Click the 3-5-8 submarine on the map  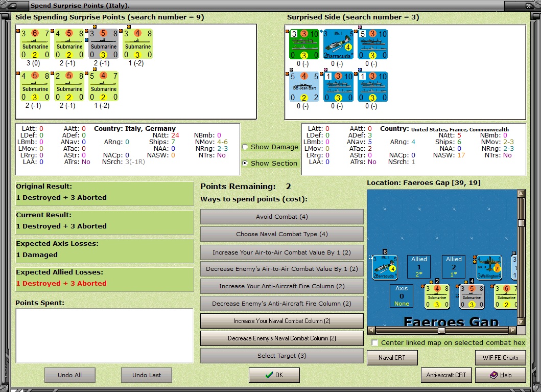click(x=472, y=296)
